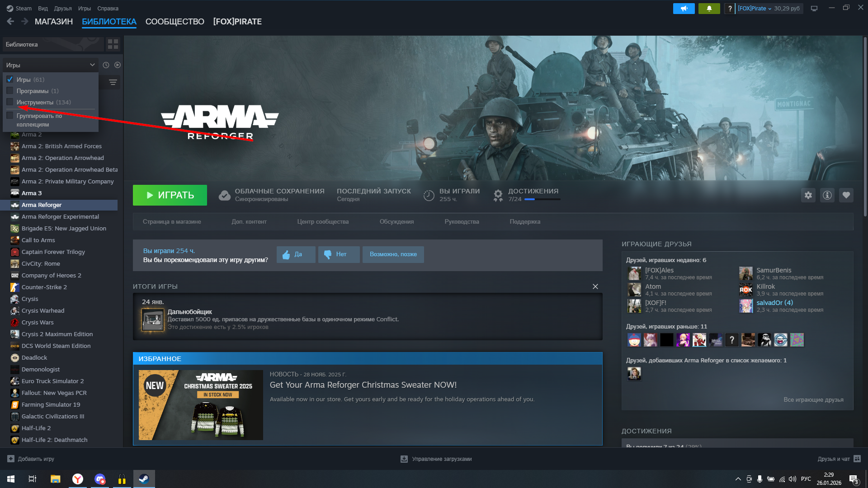Click the recent activity clock icon
Screen dimensions: 868x488
106,65
